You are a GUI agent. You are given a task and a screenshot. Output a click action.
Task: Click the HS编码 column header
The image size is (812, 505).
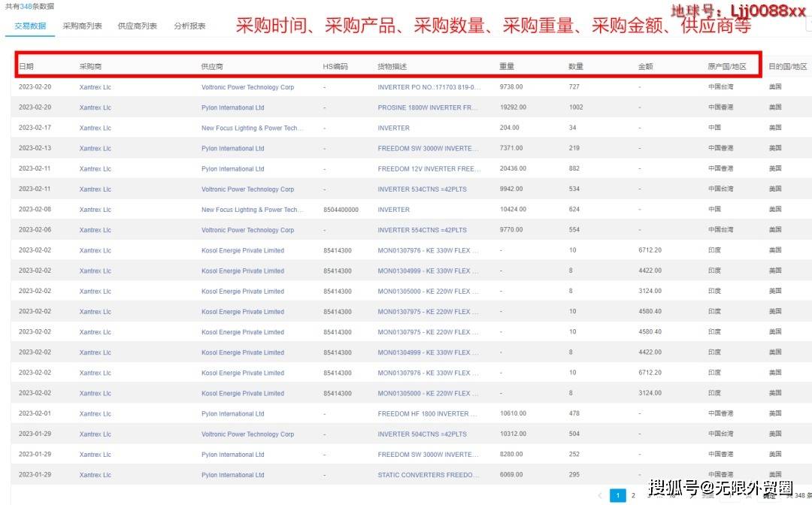(335, 66)
